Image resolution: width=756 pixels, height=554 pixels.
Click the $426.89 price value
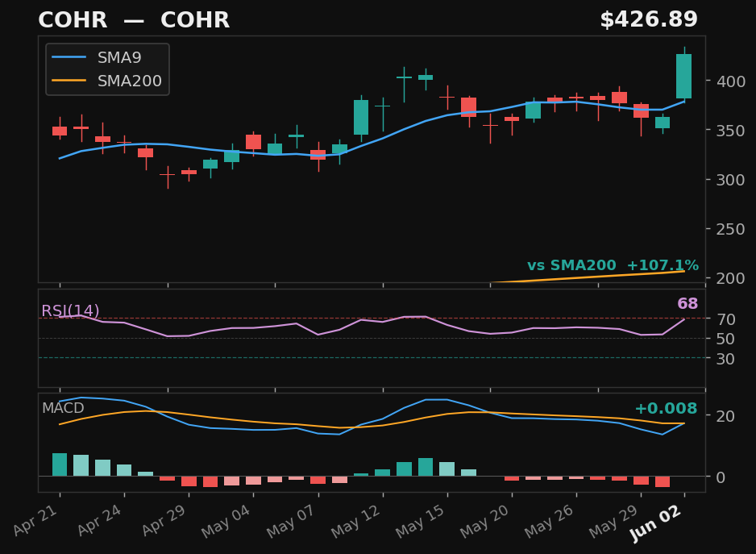(x=649, y=20)
